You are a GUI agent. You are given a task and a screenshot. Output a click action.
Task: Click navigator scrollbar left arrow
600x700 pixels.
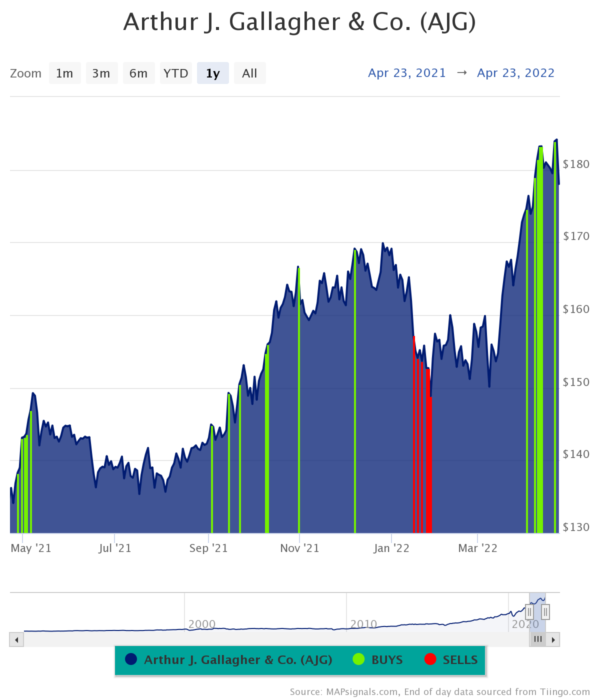16,639
